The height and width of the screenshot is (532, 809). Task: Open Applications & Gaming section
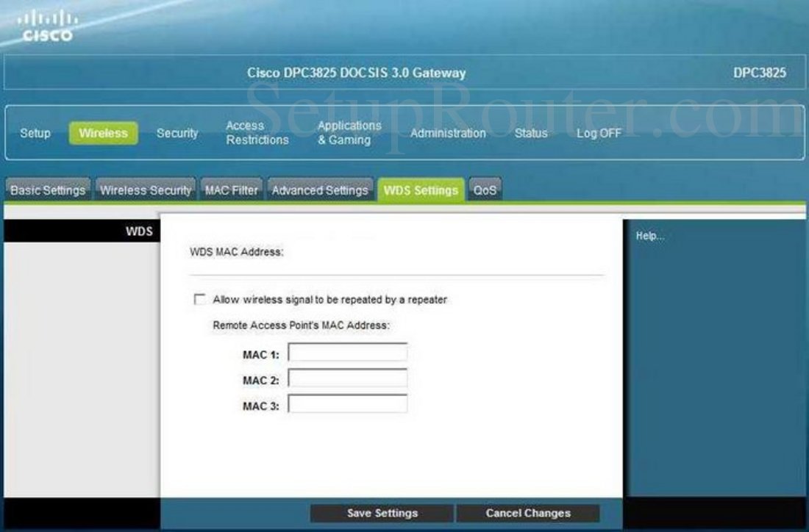349,133
